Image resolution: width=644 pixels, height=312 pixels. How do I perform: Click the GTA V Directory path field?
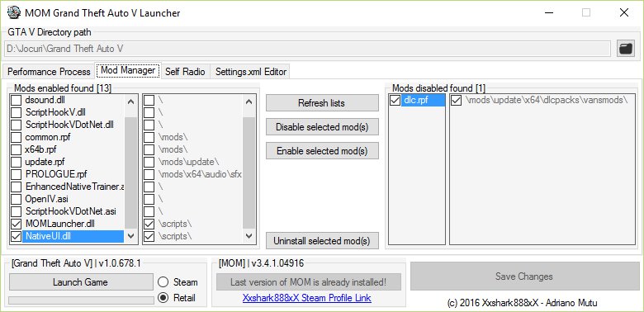(307, 49)
